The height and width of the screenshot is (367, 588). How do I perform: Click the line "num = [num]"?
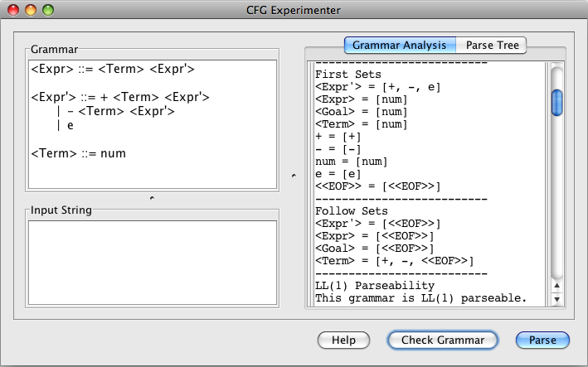352,162
